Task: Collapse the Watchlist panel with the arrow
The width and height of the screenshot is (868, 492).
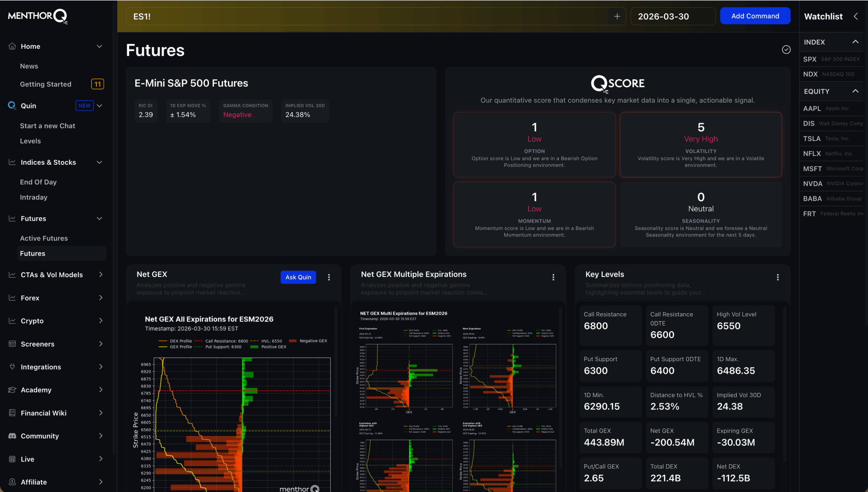Action: [x=856, y=16]
